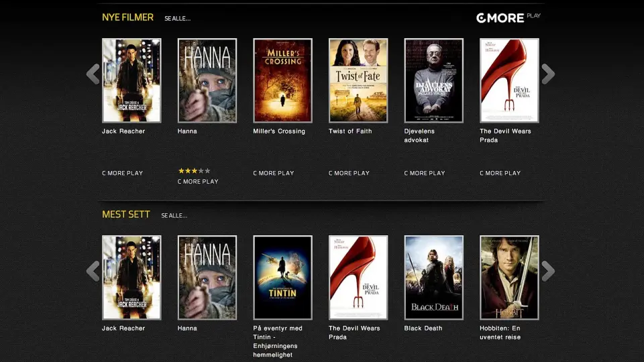Open the Black Death poster
644x362 pixels.
tap(434, 278)
